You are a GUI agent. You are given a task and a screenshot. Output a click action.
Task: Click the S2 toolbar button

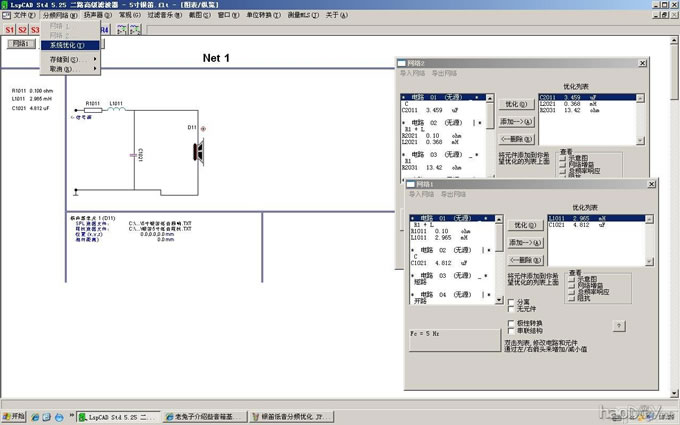23,30
